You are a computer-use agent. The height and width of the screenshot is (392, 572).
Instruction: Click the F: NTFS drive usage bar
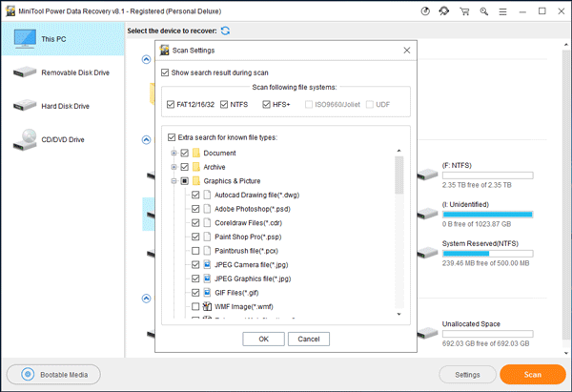tap(488, 175)
